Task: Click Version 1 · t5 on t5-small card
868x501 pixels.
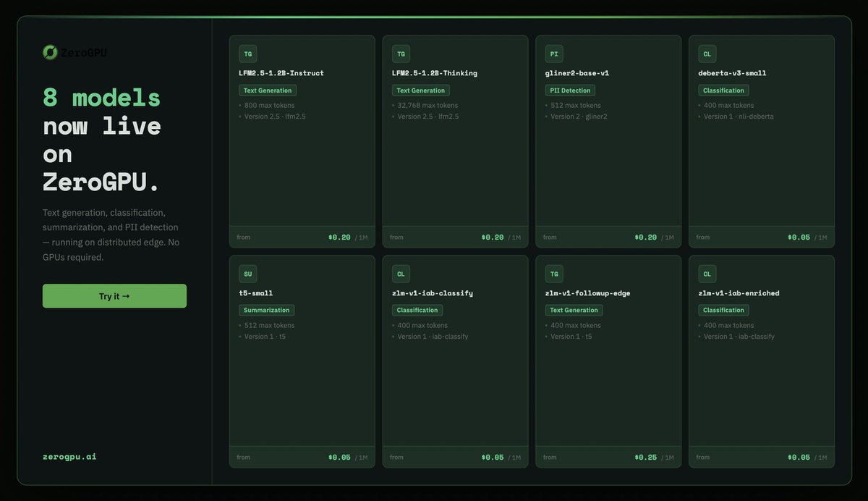Action: point(265,337)
